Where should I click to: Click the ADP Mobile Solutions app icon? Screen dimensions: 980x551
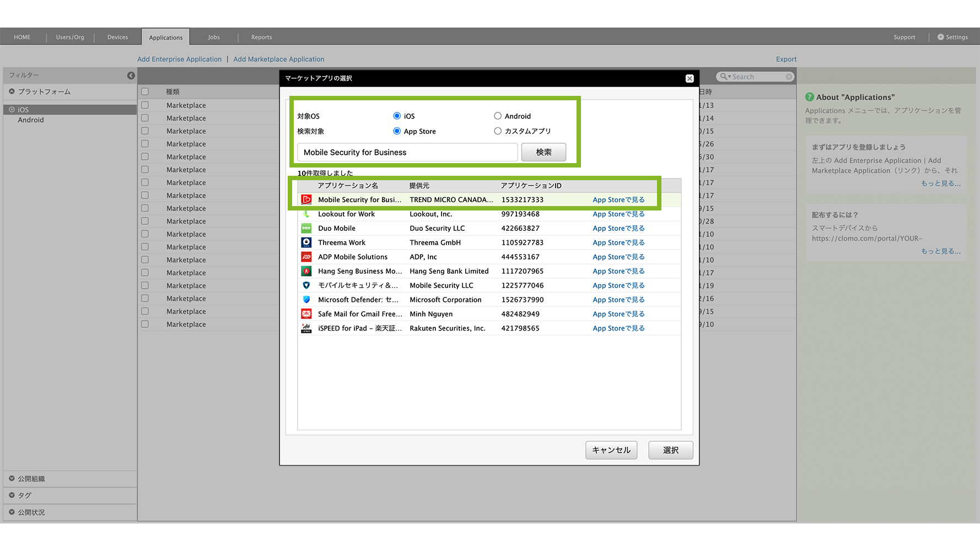coord(306,257)
